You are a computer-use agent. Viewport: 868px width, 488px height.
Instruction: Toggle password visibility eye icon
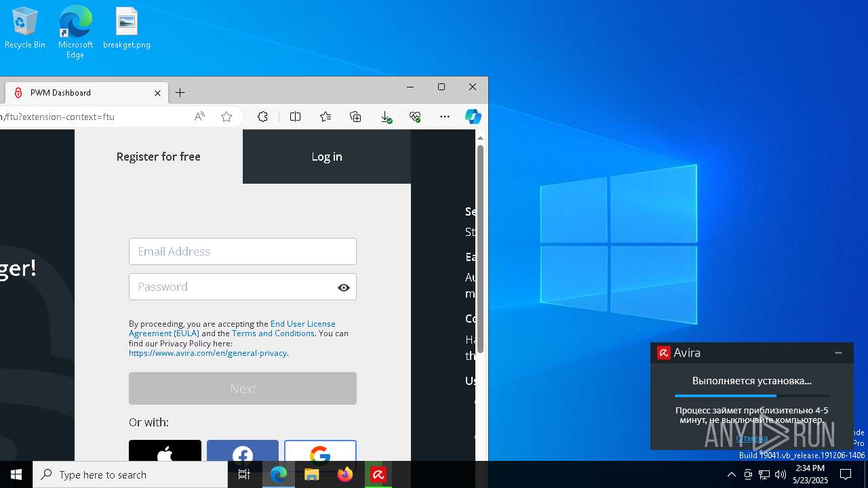tap(344, 287)
